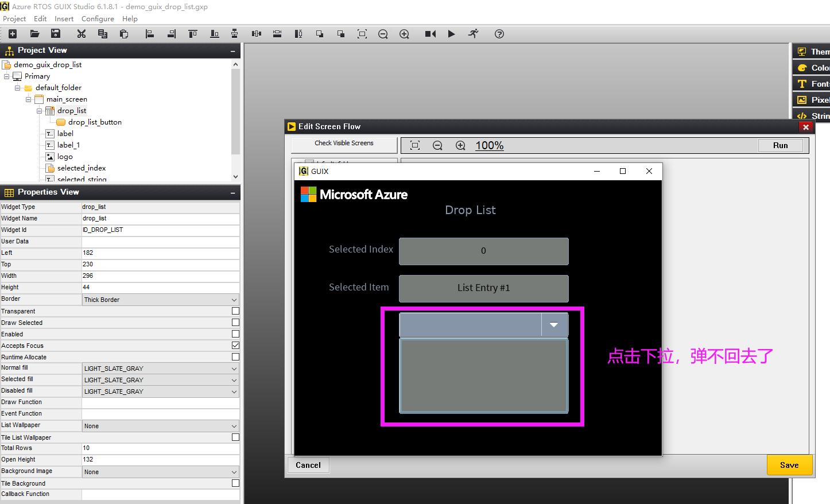The width and height of the screenshot is (830, 504).
Task: Open the Edit menu
Action: (x=40, y=19)
